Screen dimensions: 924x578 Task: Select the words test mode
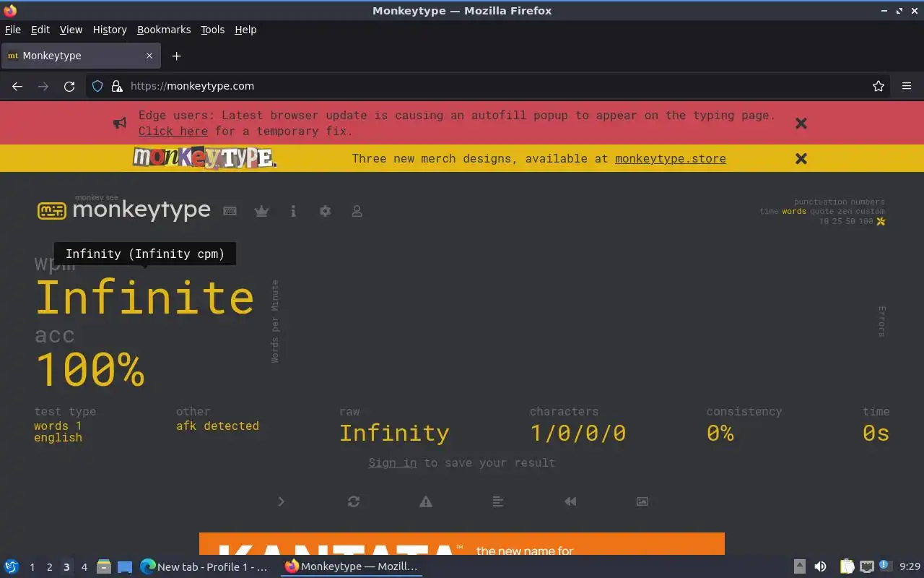click(794, 212)
